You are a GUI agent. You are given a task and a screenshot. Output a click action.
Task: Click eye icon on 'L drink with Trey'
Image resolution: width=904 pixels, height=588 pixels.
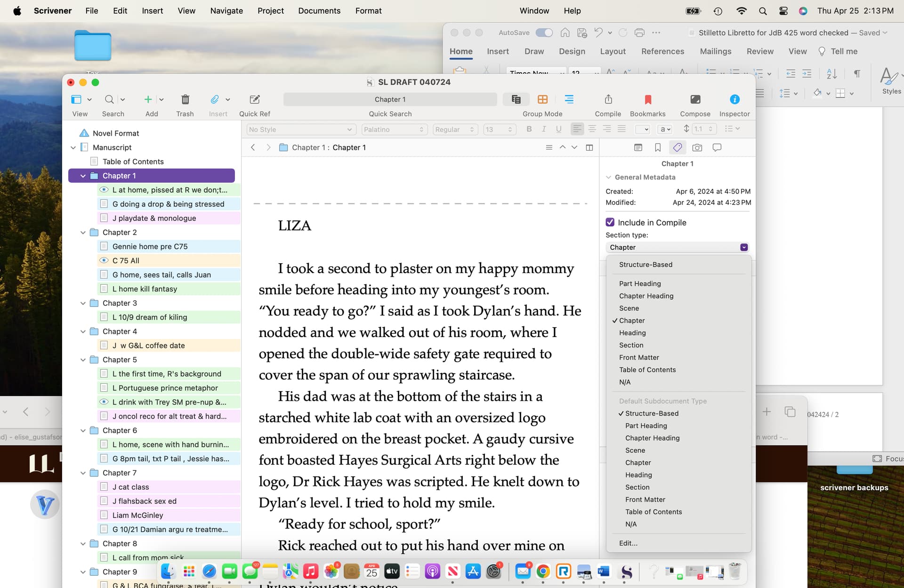coord(104,402)
